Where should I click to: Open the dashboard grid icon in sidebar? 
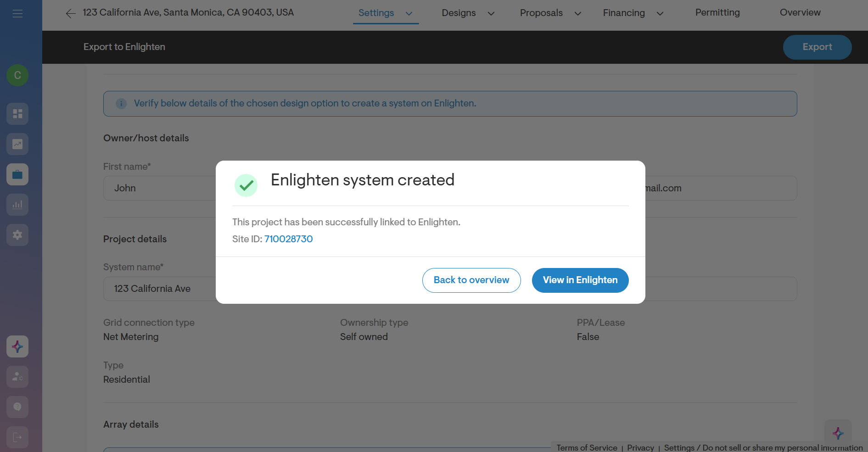(x=17, y=114)
